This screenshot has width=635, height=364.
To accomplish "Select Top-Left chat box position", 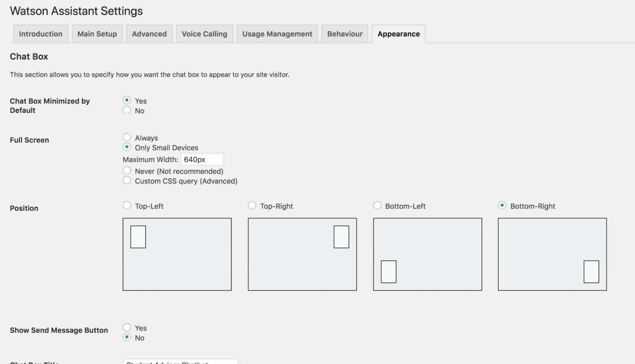I will coord(127,205).
